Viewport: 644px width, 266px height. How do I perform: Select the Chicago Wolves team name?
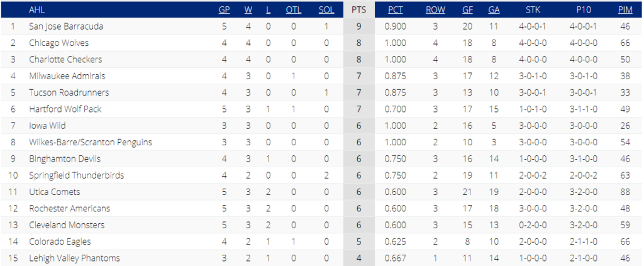[58, 43]
